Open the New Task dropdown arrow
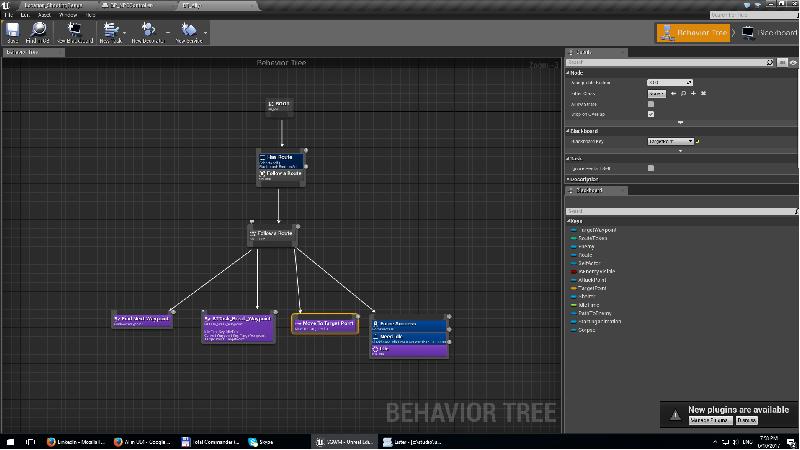Viewport: 800px width, 450px height. pyautogui.click(x=124, y=33)
